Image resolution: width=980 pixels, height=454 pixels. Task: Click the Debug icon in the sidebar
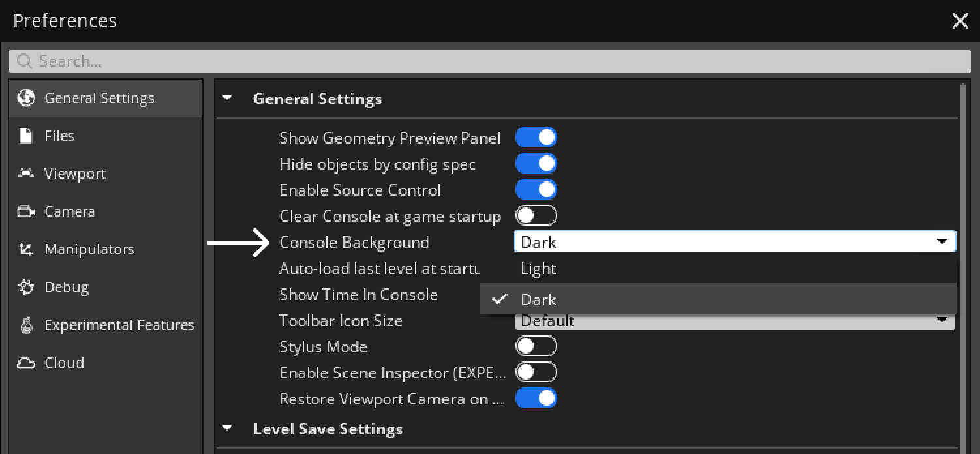(25, 286)
